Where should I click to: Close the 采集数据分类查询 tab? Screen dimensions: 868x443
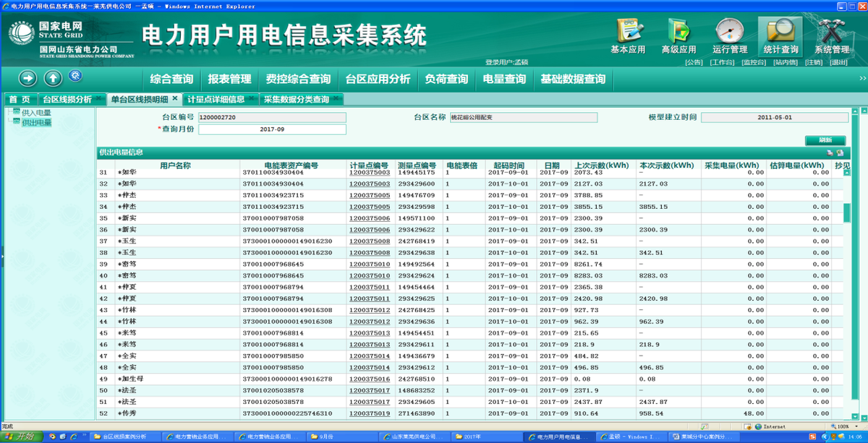coord(336,98)
